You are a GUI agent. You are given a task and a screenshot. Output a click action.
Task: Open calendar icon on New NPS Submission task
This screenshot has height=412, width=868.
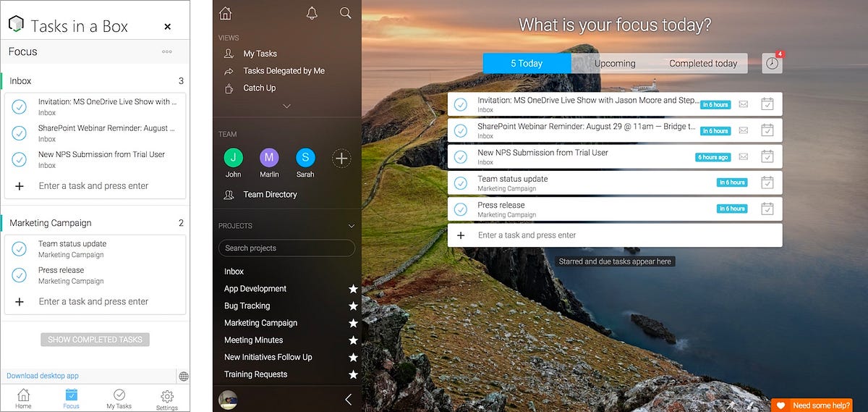(x=767, y=156)
